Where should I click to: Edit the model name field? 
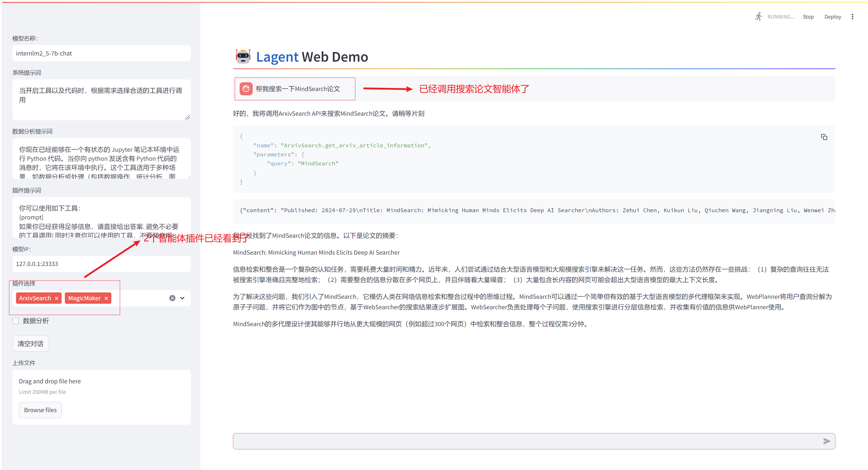tap(101, 53)
